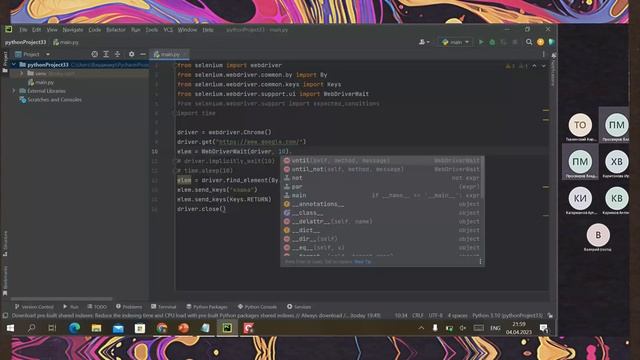Select Scratches and Consoles node
Image resolution: width=640 pixels, height=360 pixels.
click(51, 100)
